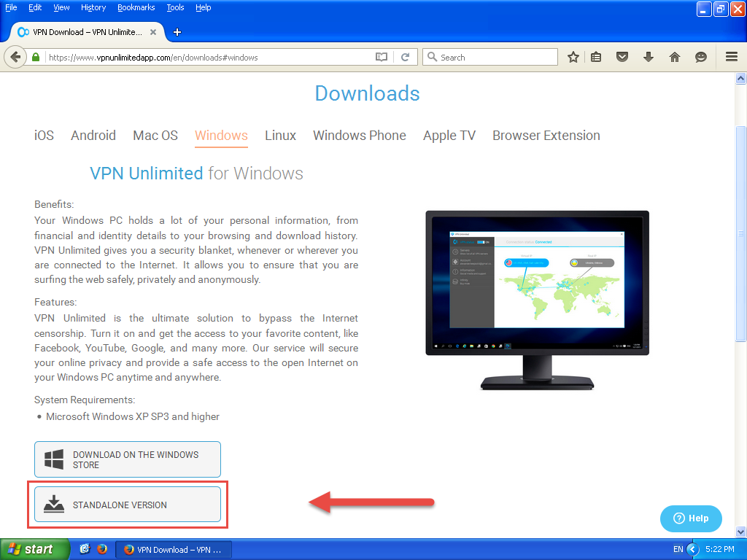
Task: Open the Downloads arrow toolbar icon
Action: point(649,57)
